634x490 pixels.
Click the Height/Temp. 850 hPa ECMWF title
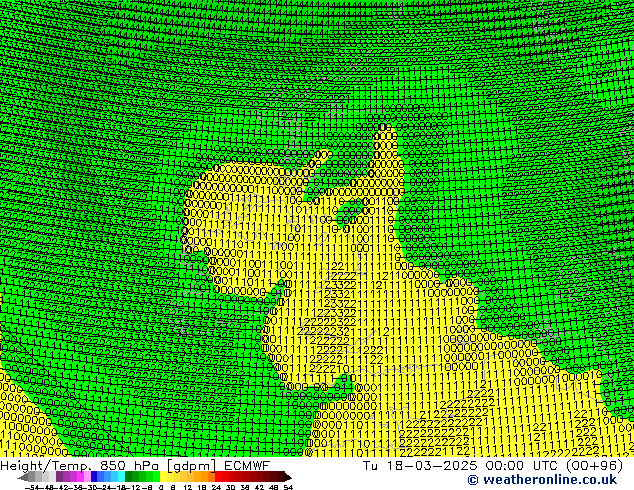pyautogui.click(x=135, y=466)
